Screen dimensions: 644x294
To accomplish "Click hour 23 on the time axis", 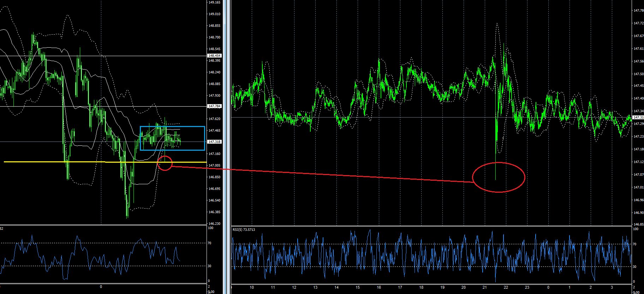I will [527, 287].
